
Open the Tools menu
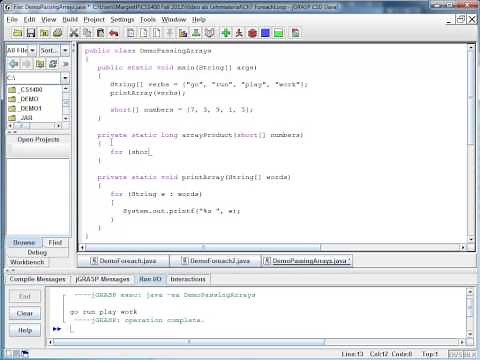[148, 20]
